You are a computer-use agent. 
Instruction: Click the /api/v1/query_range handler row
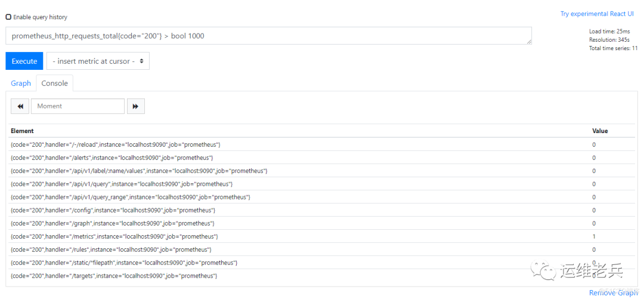click(x=321, y=197)
